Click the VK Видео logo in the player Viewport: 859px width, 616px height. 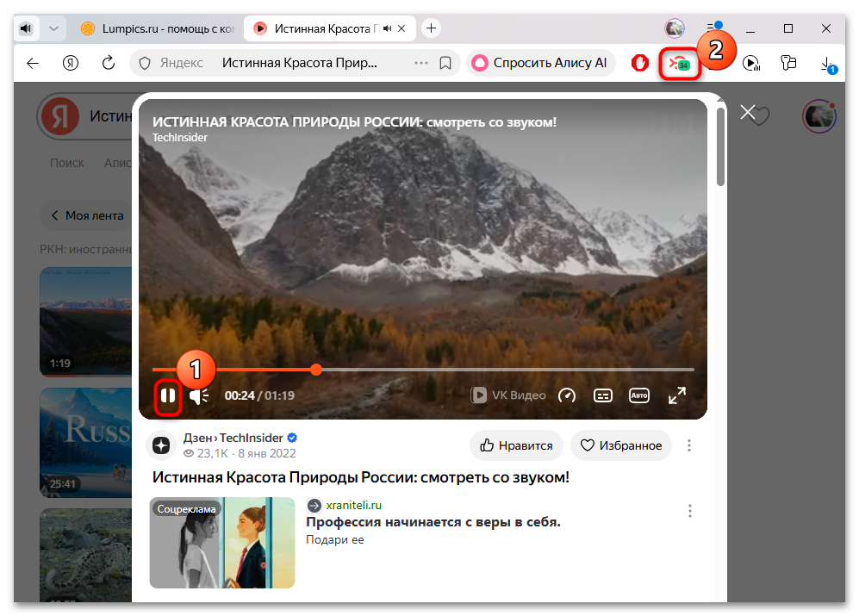point(507,395)
